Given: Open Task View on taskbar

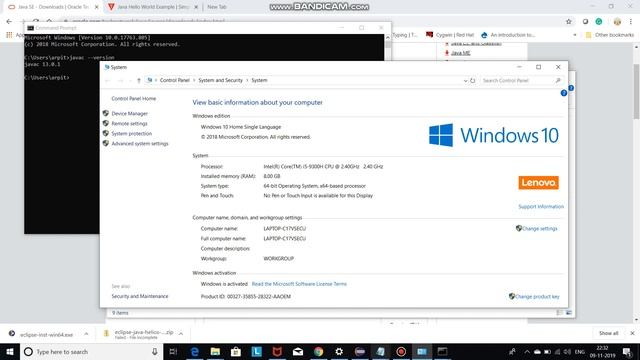Looking at the screenshot, I should click(173, 351).
